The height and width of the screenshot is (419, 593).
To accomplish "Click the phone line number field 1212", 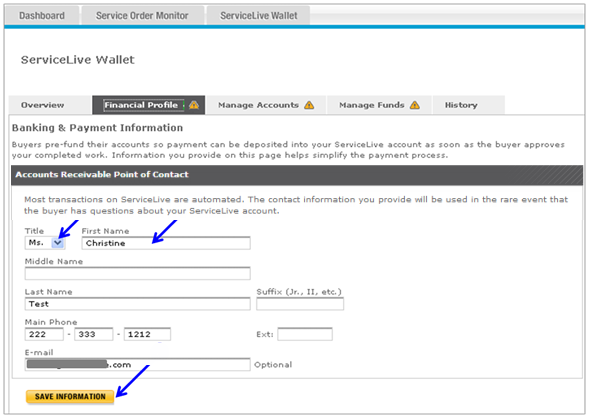I will 147,334.
